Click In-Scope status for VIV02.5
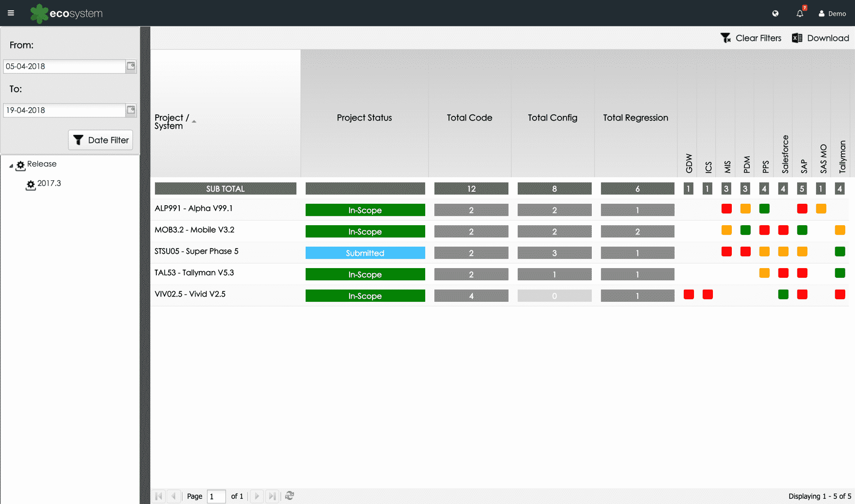 pyautogui.click(x=365, y=296)
